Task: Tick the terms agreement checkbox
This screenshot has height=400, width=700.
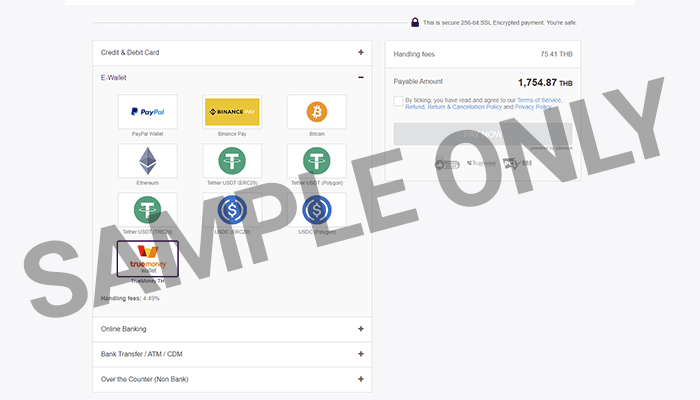Action: [x=398, y=101]
